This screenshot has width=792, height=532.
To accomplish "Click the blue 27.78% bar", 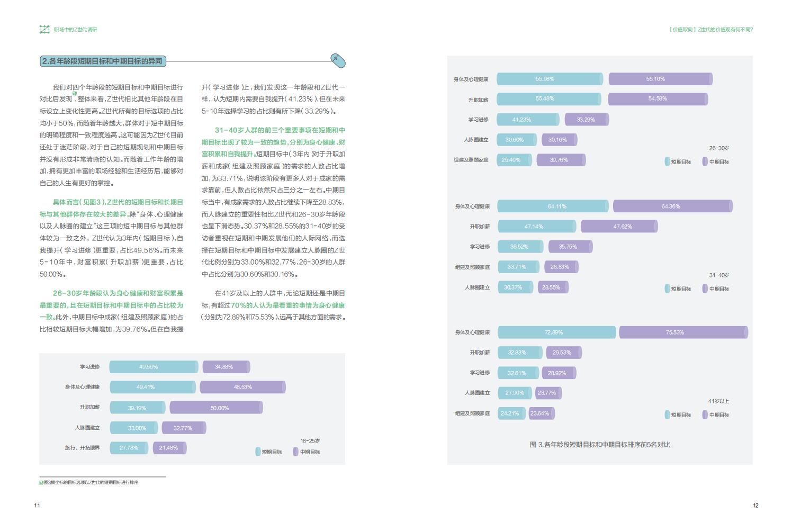I will 129,448.
